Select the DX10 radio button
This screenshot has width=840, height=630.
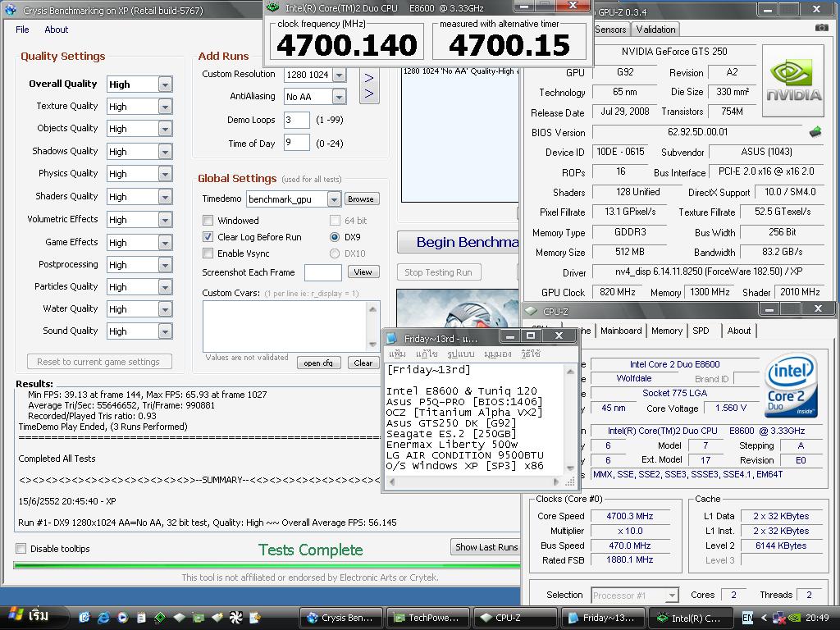click(335, 253)
